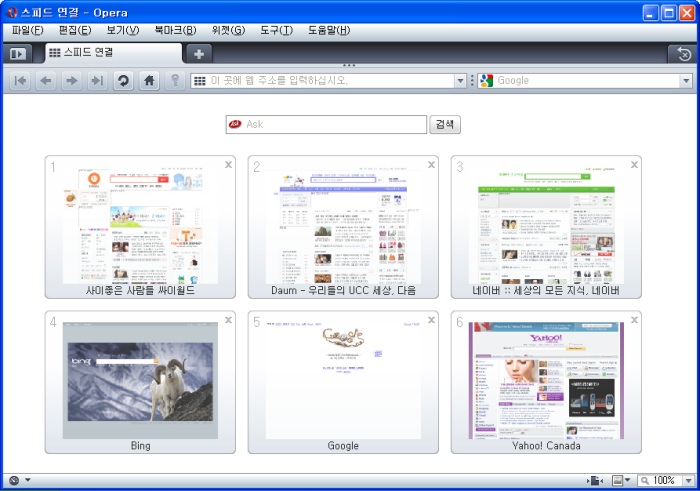The image size is (700, 491).
Task: Open the 위젯(G) menu
Action: click(x=228, y=30)
